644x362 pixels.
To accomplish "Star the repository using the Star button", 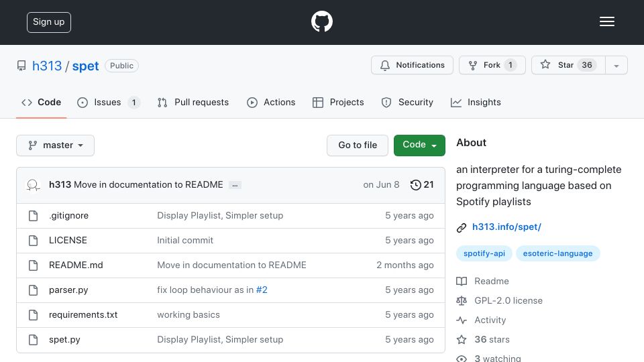I will pyautogui.click(x=568, y=65).
